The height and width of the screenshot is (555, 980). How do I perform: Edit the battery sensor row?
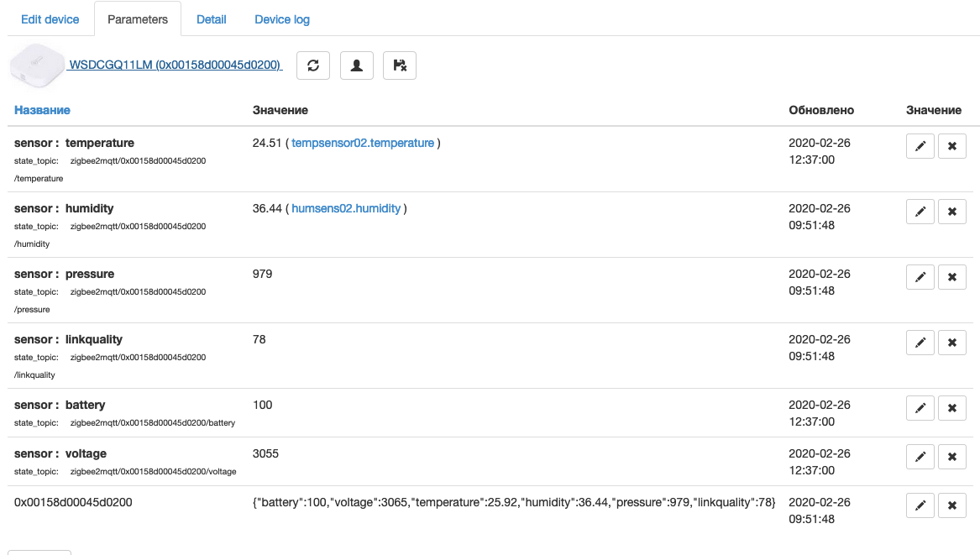click(x=920, y=408)
